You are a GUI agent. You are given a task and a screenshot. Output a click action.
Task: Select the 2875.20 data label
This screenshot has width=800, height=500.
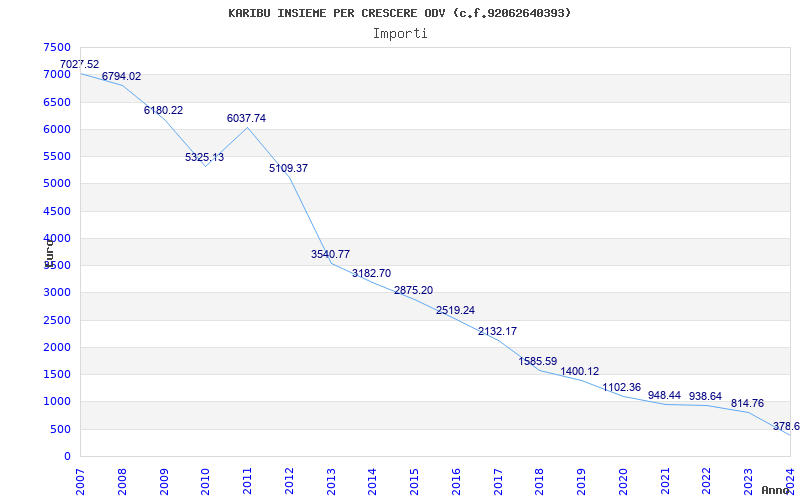click(413, 290)
